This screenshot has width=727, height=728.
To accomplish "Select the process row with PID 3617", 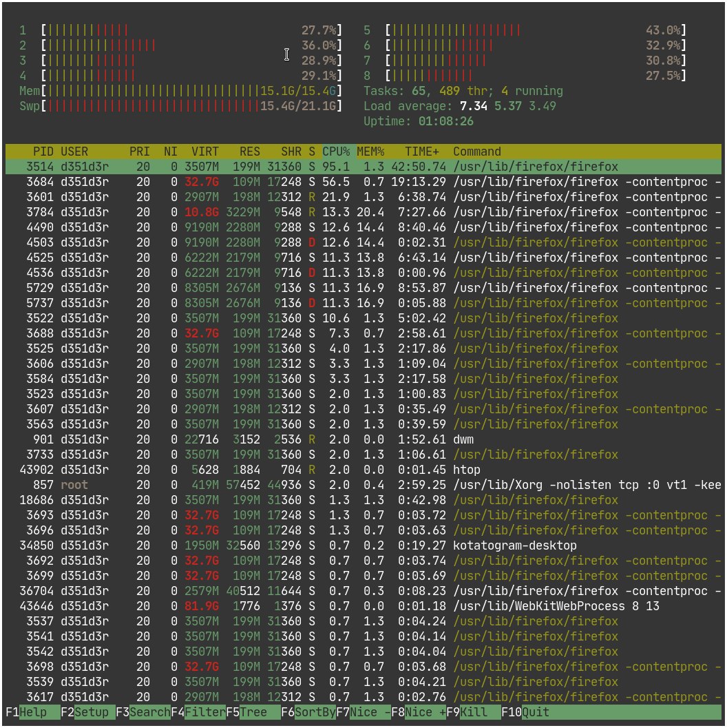I will [363, 697].
